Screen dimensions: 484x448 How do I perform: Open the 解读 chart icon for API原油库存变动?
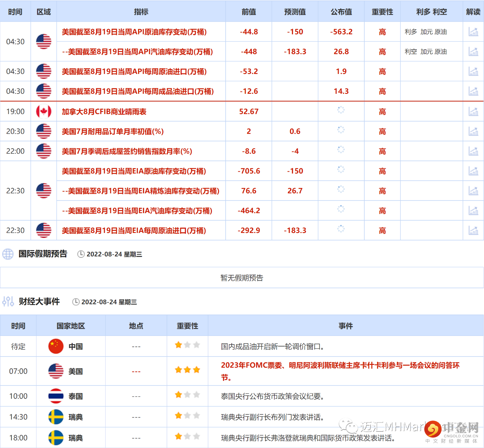[x=473, y=32]
